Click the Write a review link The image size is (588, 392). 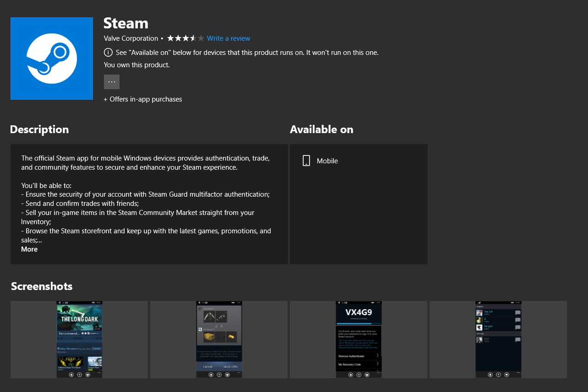[229, 38]
